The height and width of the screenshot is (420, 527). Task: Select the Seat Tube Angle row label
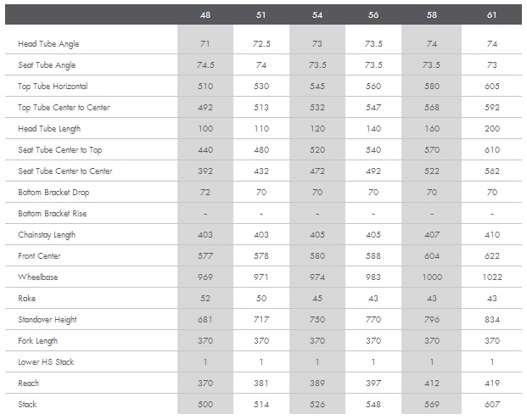(x=47, y=65)
